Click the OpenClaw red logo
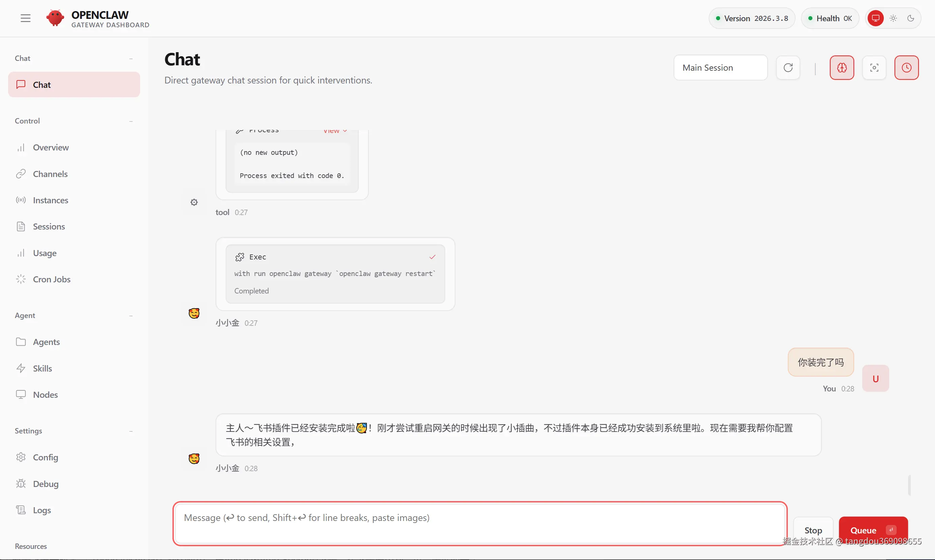 pos(55,18)
